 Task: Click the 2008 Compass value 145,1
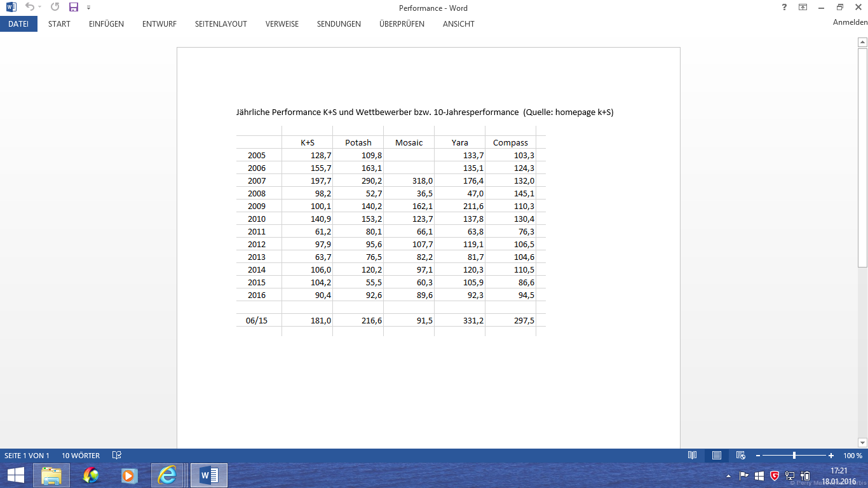tap(524, 193)
